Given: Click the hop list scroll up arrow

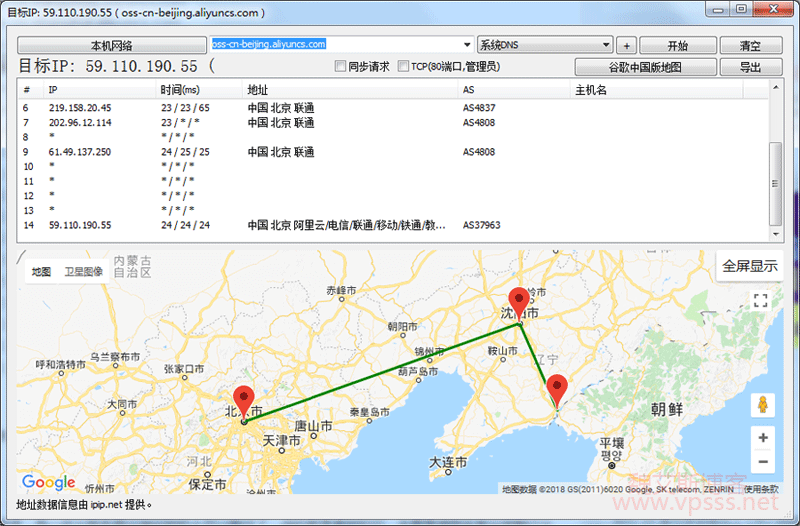Looking at the screenshot, I should click(x=776, y=87).
